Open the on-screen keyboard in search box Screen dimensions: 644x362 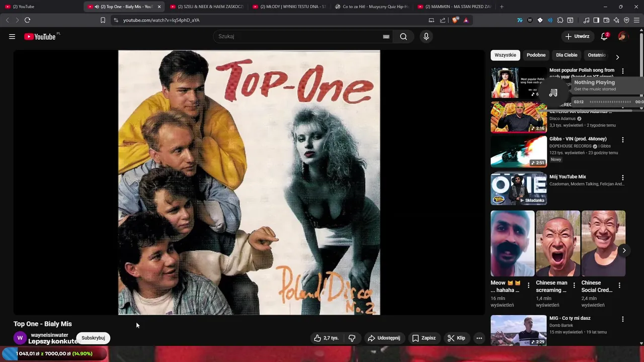pyautogui.click(x=386, y=37)
